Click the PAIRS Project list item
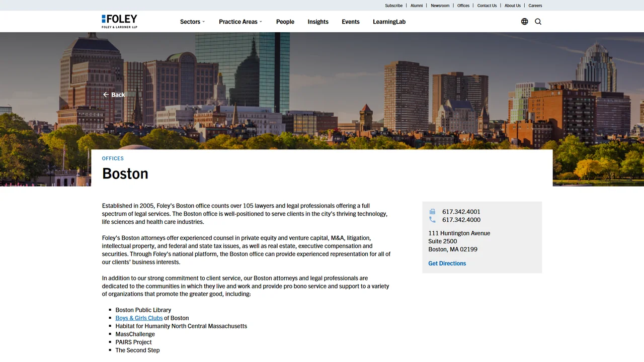 [133, 342]
